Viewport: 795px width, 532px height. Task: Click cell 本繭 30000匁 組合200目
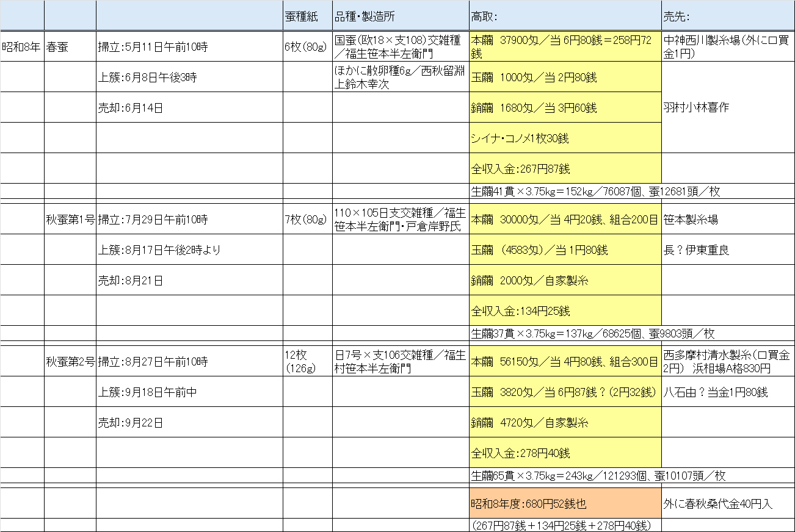point(565,219)
